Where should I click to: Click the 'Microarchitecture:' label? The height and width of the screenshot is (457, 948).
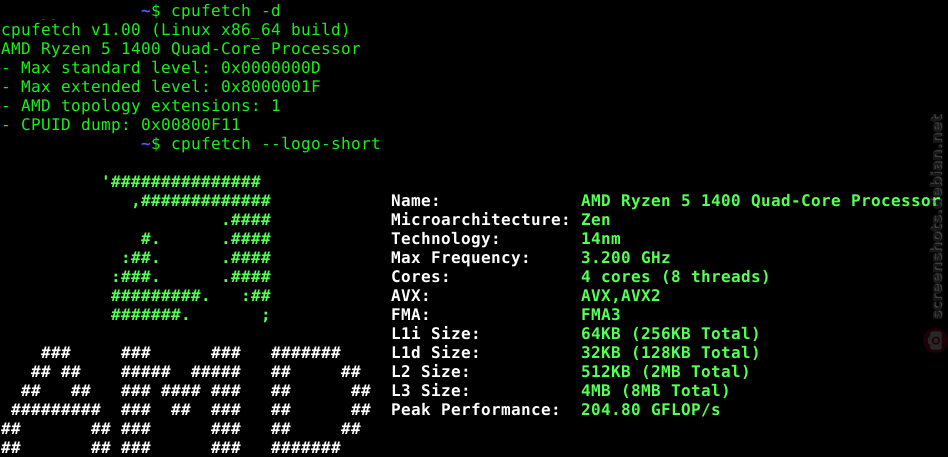[481, 219]
